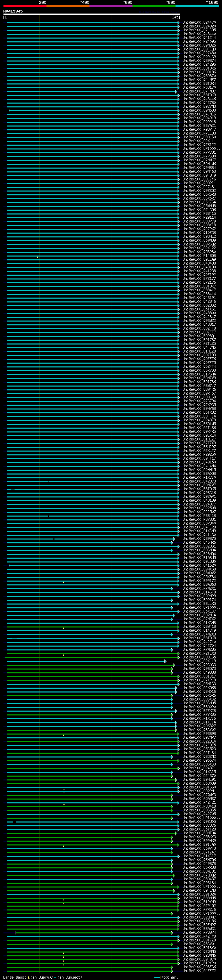This screenshot has height=980, width=222.
Task: Select label UniRef100_Q39875
Action: (199, 539)
